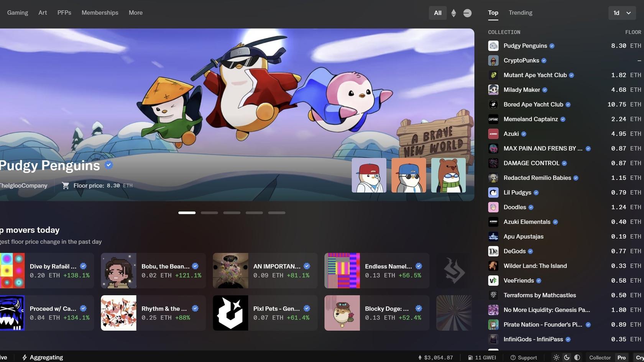Switch to Collector mode
This screenshot has height=362, width=644.
pos(600,357)
